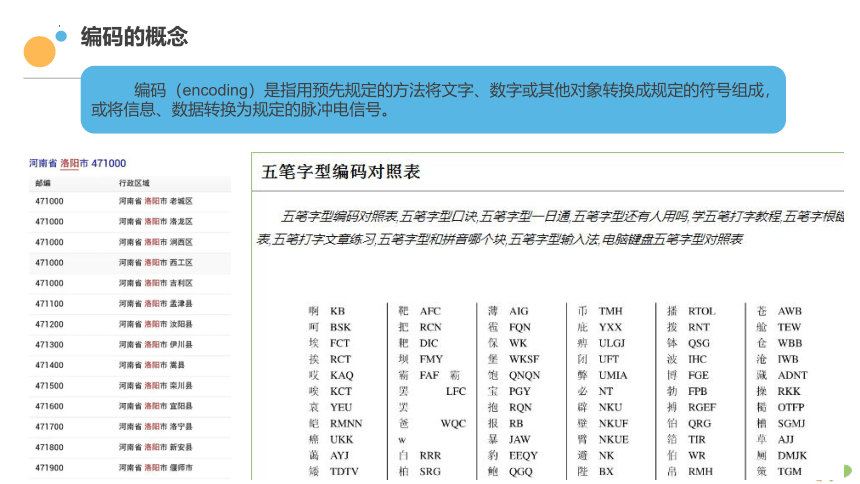The height and width of the screenshot is (484, 860).
Task: Click postal code 471800
Action: tap(49, 447)
